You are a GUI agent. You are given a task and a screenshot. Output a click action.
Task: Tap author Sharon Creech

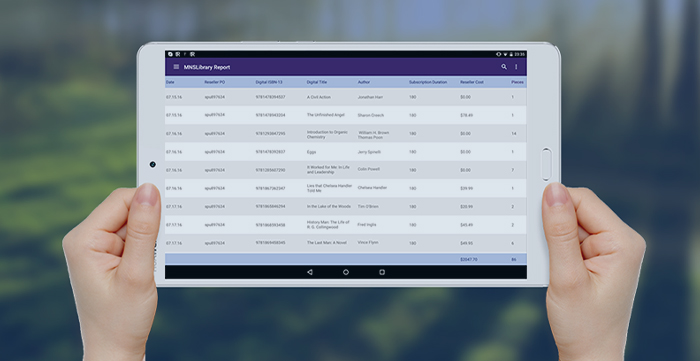tap(371, 115)
